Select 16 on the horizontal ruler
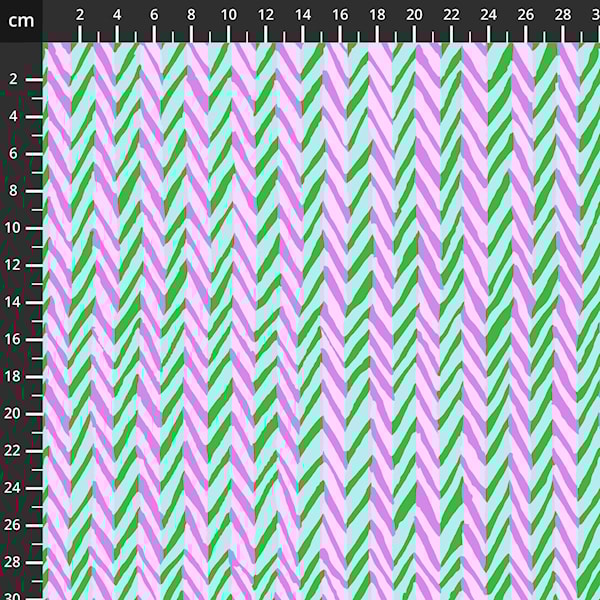The image size is (600, 600). pos(340,15)
